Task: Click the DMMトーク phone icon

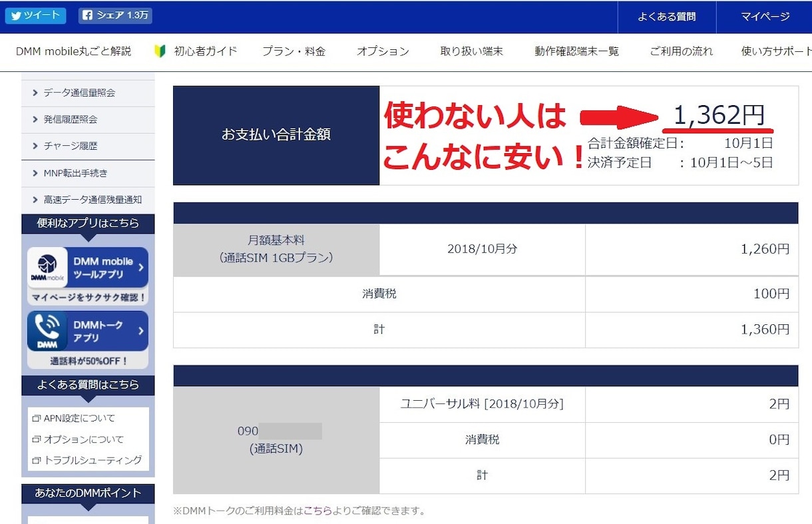Action: (x=47, y=331)
